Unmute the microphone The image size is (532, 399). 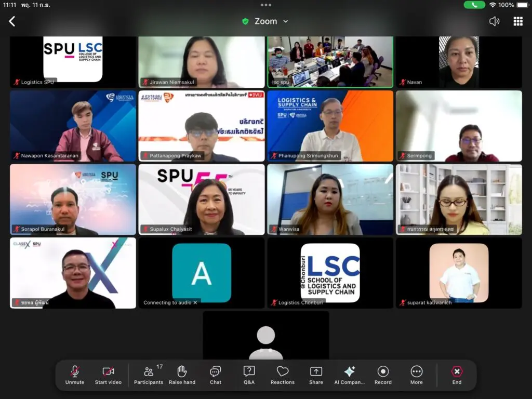[x=75, y=375]
